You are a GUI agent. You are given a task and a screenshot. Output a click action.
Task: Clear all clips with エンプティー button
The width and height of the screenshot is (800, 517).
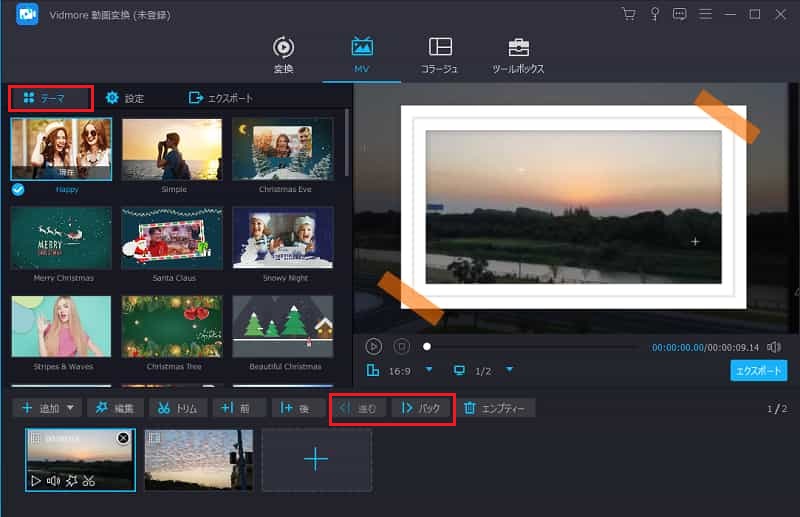tap(495, 408)
